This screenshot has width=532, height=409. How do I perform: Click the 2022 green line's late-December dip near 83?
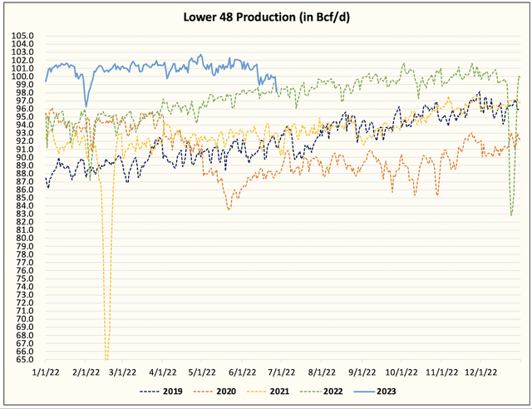tap(511, 214)
